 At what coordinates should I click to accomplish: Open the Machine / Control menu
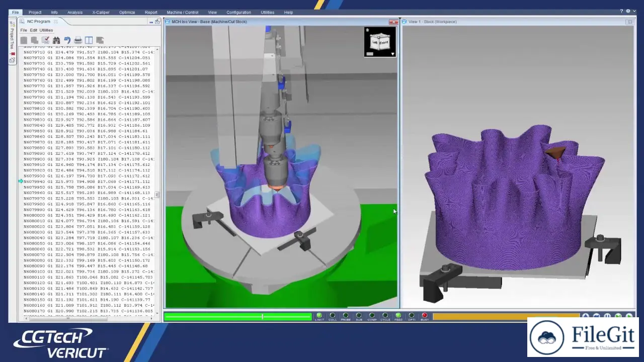click(x=182, y=12)
